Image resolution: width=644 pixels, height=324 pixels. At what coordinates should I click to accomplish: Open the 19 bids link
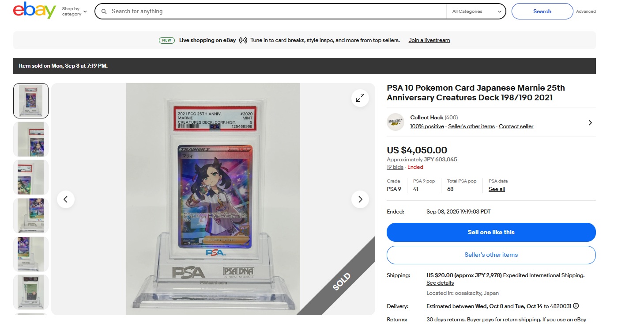(x=395, y=167)
